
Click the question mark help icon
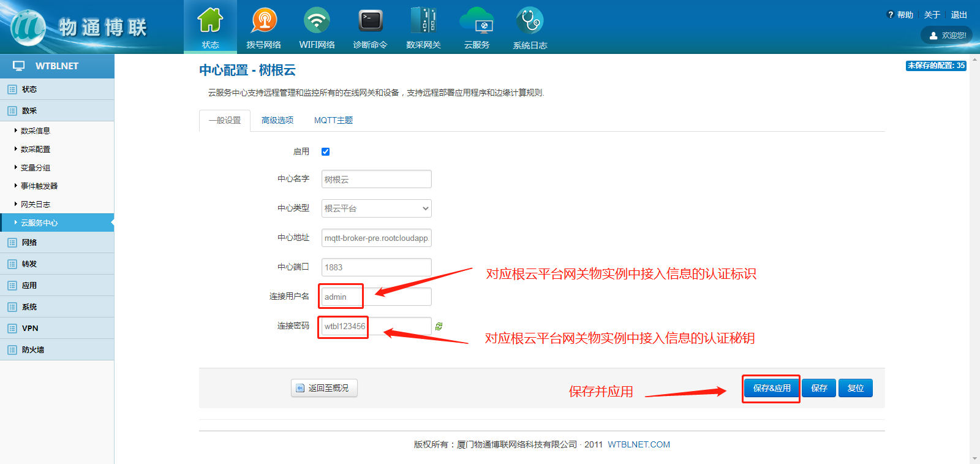(x=891, y=15)
